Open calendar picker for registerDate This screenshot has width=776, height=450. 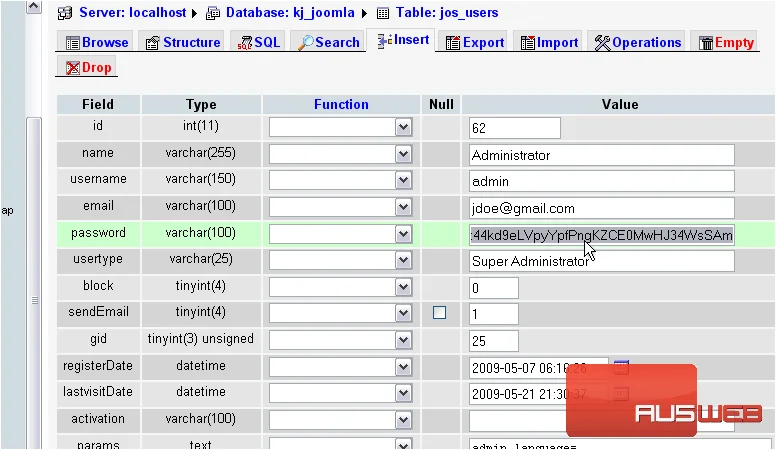click(621, 367)
